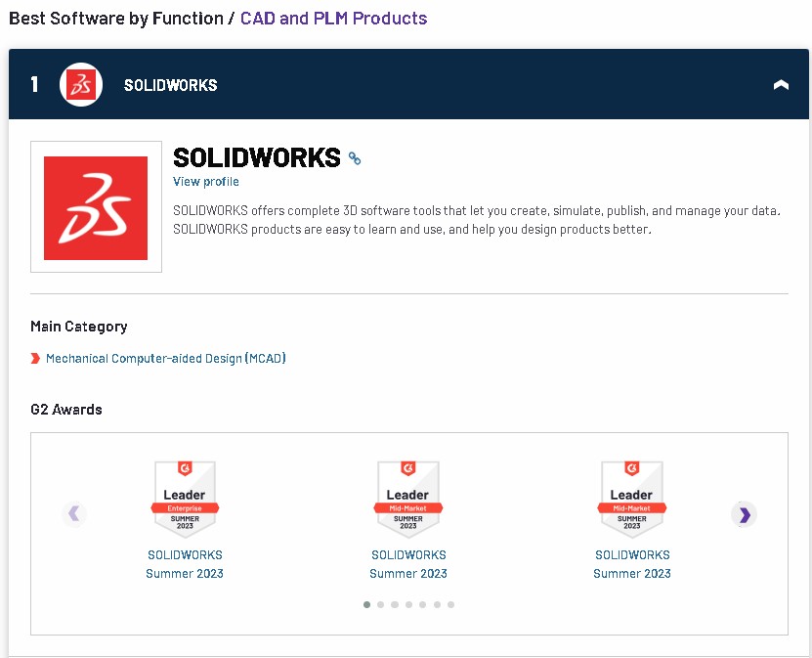Click red arrow icon beside MCAD category
This screenshot has height=658, width=812.
(35, 359)
